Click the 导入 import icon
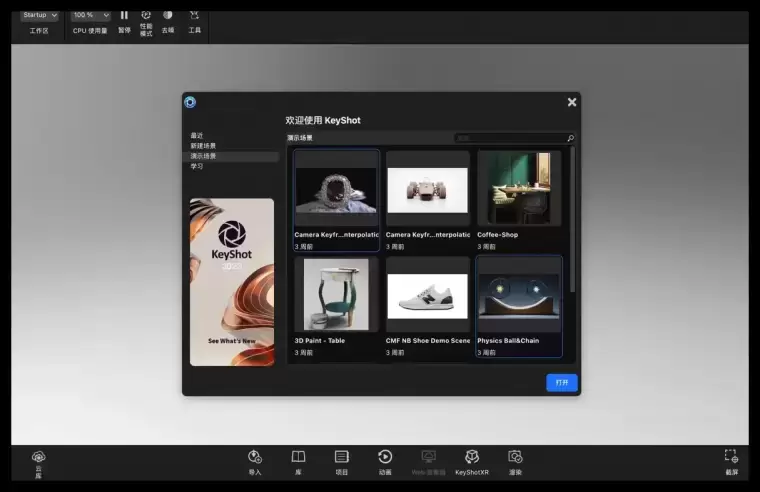The width and height of the screenshot is (760, 492). click(254, 457)
